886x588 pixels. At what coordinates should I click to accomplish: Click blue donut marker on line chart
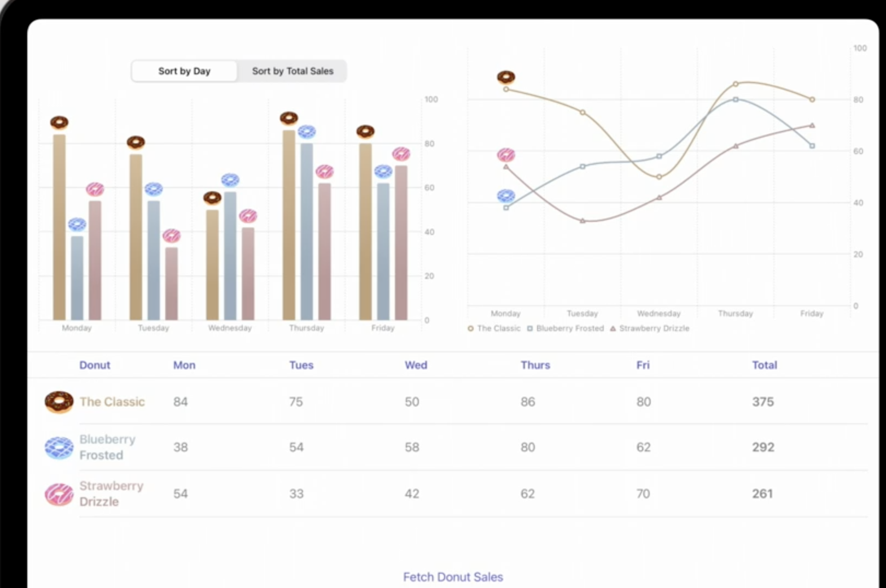coord(506,196)
